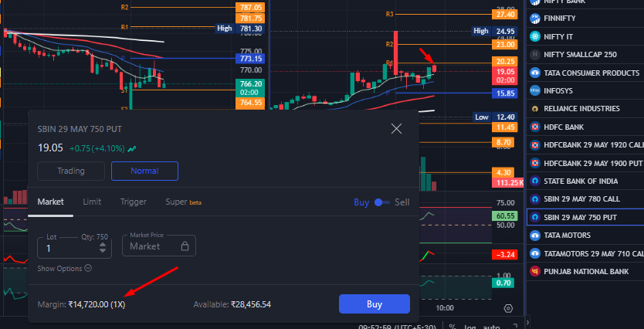The height and width of the screenshot is (329, 644).
Task: Click the 113.25K volume label
Action: click(507, 183)
